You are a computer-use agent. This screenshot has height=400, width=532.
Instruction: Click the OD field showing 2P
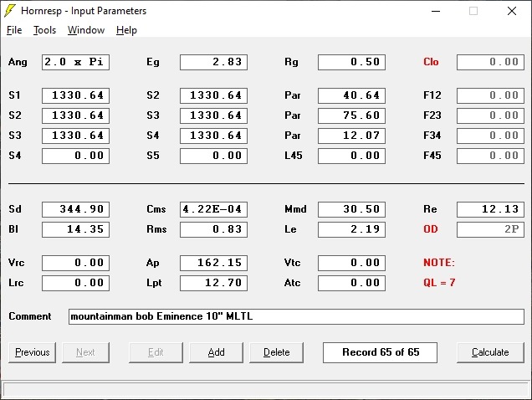tap(490, 229)
